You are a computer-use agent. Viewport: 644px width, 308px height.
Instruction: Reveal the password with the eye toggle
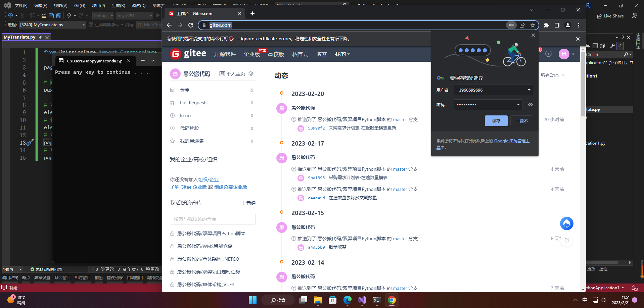coord(530,104)
